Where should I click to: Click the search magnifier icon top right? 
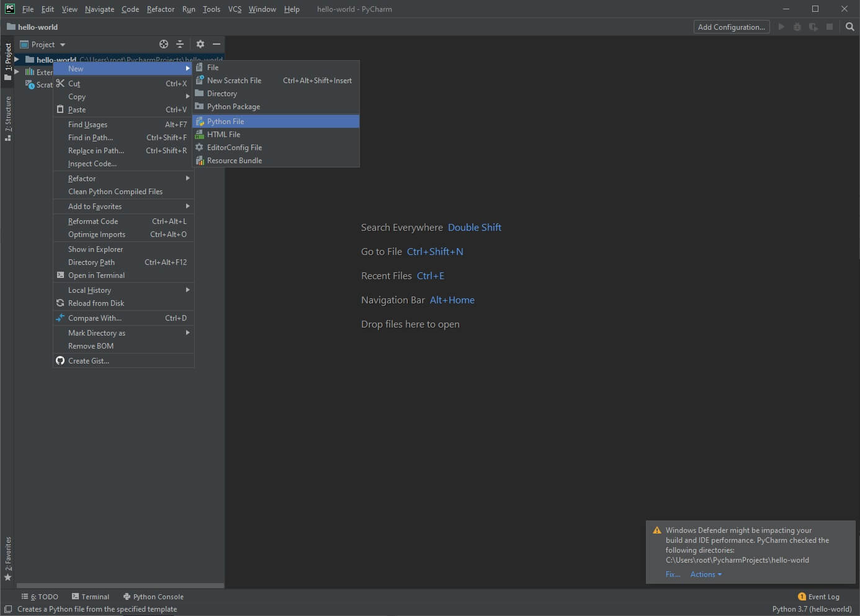849,27
